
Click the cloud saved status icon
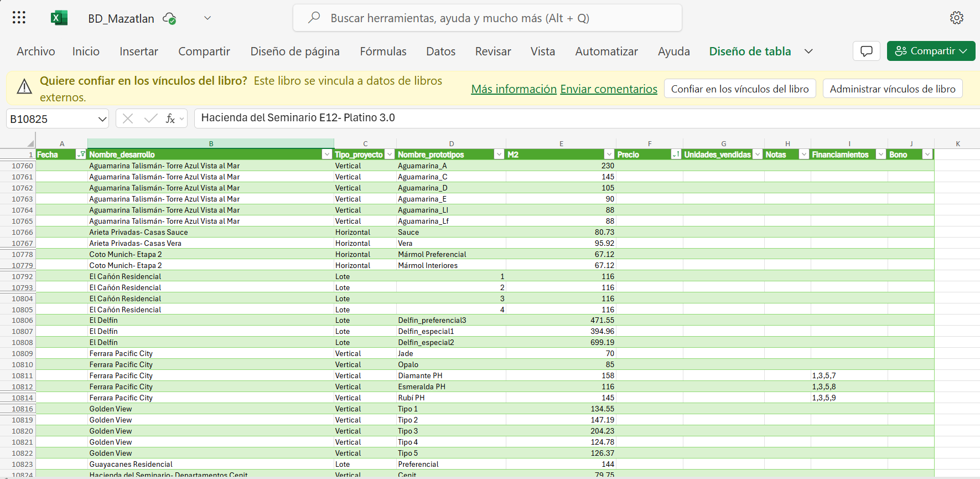click(x=169, y=18)
